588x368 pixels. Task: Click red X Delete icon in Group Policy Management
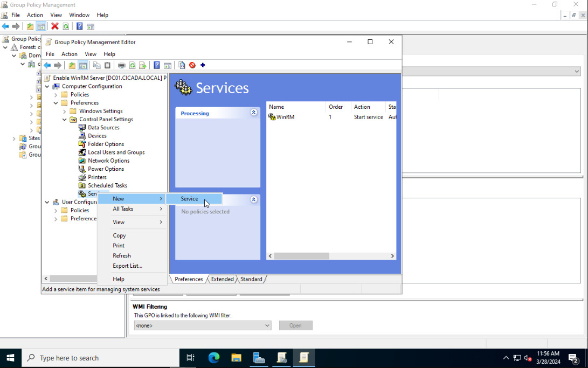55,26
